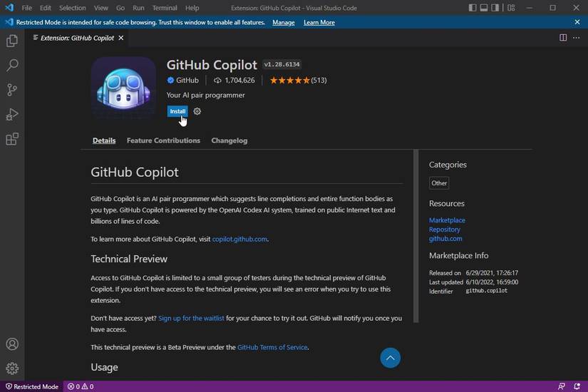Switch to the Feature Contributions tab

pyautogui.click(x=163, y=140)
